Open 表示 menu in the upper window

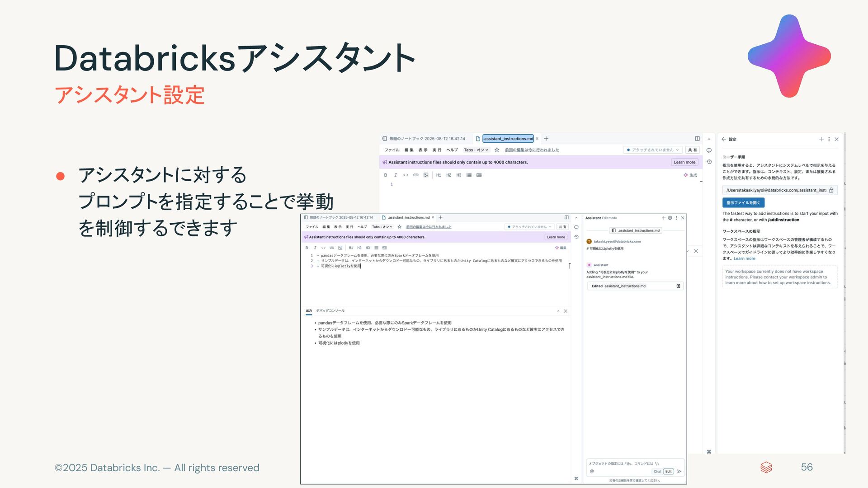[423, 150]
